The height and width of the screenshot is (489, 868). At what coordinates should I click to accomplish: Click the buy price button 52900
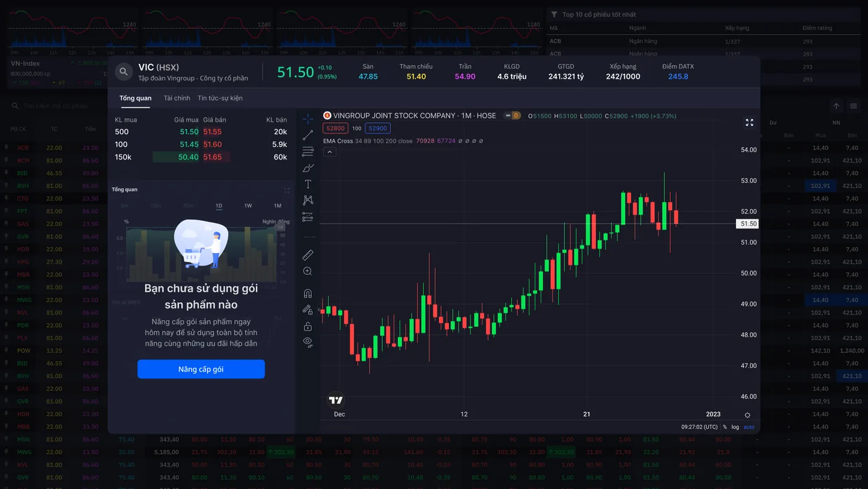point(378,128)
